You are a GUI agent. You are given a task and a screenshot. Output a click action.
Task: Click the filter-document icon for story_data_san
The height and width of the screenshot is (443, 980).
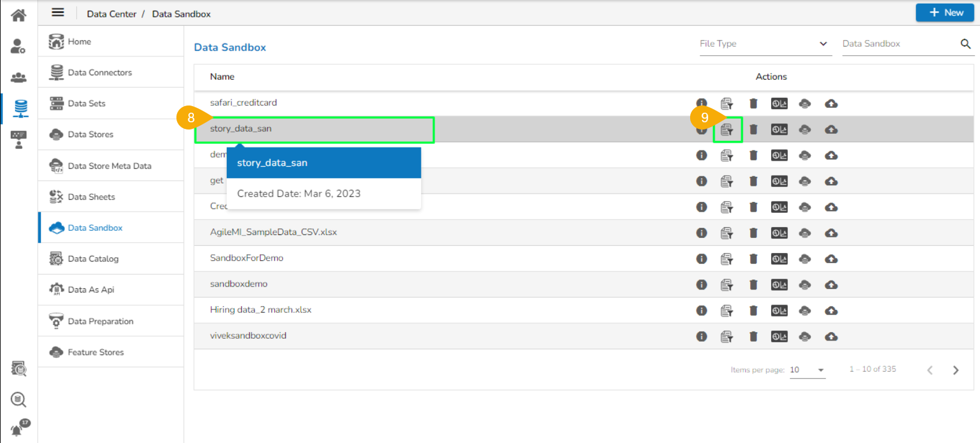727,129
